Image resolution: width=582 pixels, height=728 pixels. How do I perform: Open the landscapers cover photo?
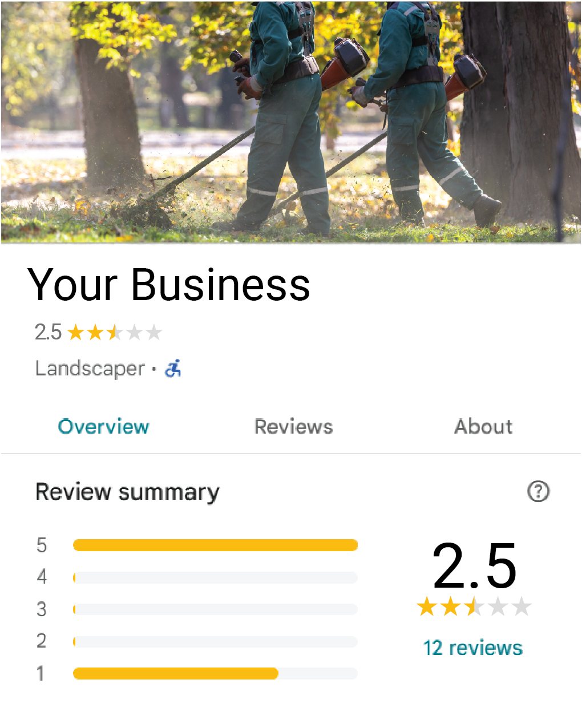point(291,122)
